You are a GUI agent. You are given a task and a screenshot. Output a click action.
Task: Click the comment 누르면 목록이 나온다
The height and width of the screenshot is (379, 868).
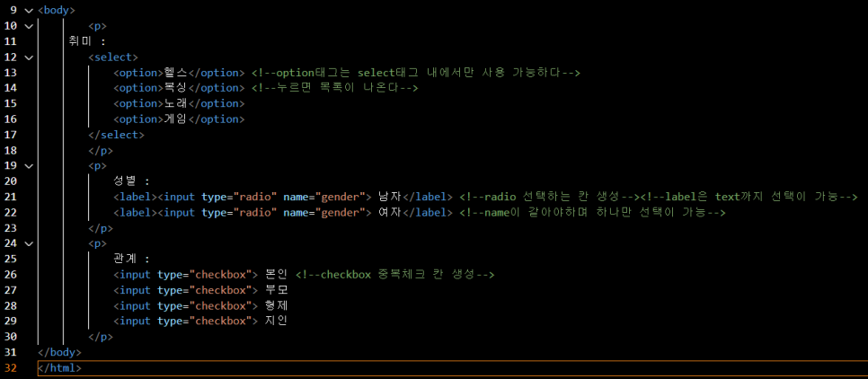coord(334,88)
